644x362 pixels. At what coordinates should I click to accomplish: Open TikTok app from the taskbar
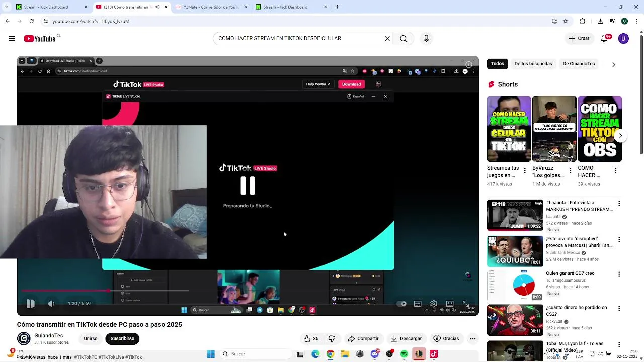434,354
